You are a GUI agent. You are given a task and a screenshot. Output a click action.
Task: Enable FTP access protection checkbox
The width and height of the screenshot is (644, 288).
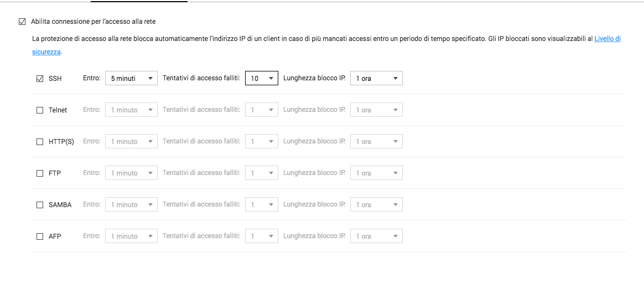(x=40, y=173)
